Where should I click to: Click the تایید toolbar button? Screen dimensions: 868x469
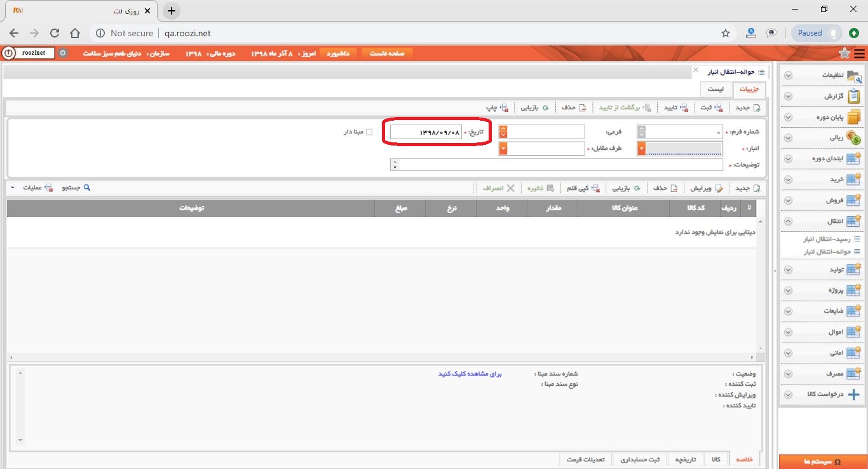coord(677,107)
